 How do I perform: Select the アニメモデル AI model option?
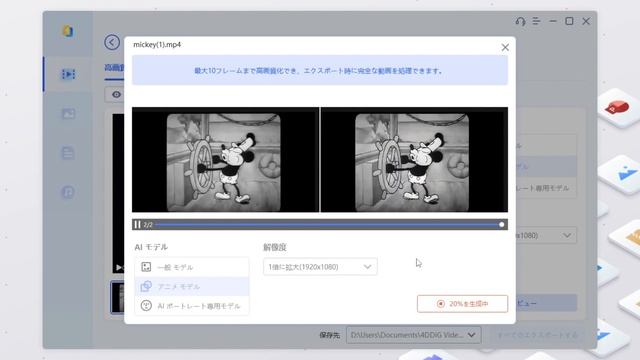[x=192, y=287]
